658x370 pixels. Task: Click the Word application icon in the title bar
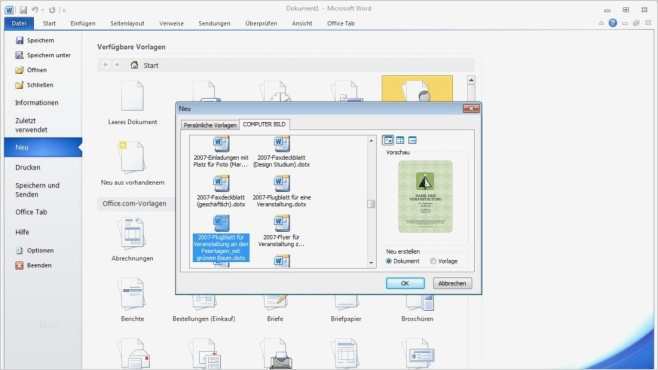(9, 10)
